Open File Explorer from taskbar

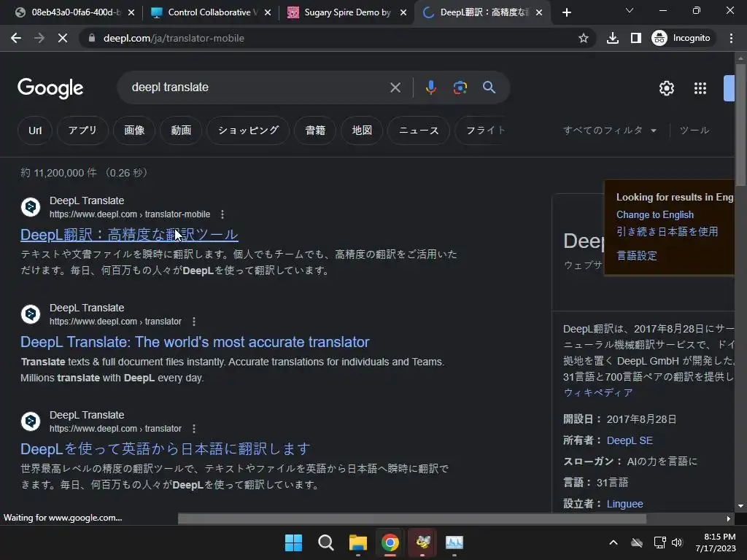[357, 542]
